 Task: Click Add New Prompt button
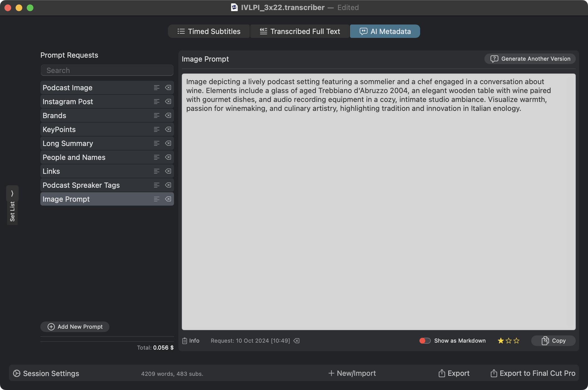tap(75, 327)
